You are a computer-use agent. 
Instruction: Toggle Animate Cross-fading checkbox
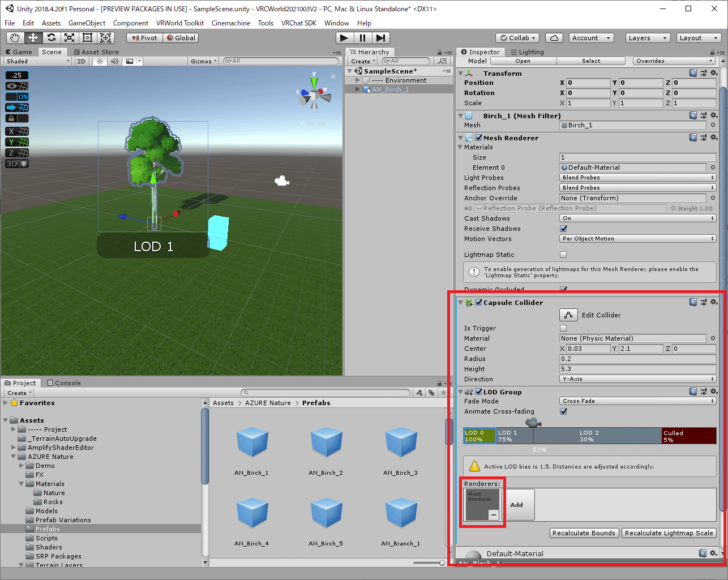563,411
